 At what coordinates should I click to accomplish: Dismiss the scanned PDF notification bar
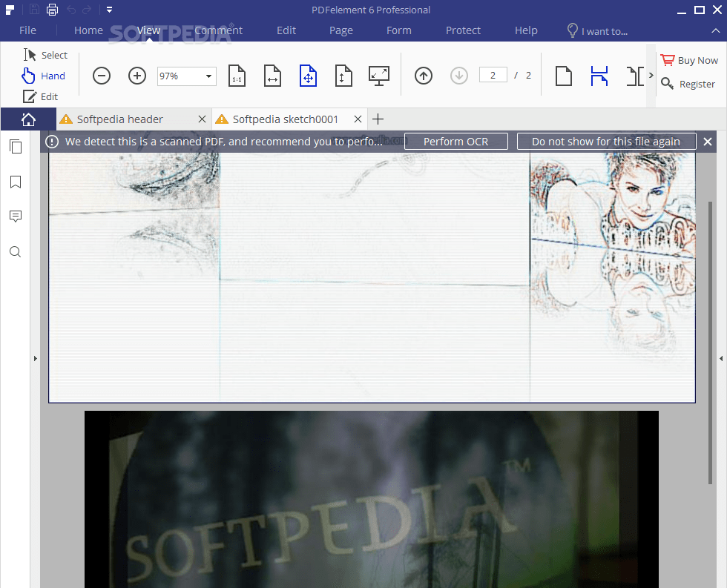point(708,142)
